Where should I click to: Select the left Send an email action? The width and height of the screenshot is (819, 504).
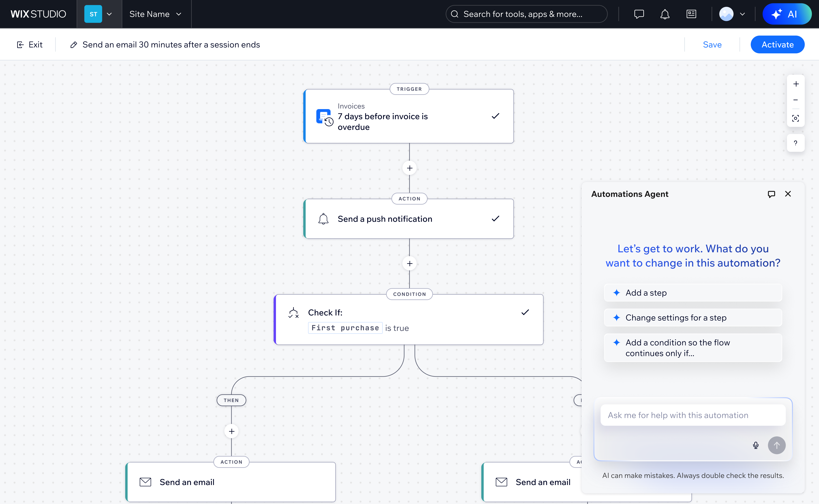pos(230,482)
